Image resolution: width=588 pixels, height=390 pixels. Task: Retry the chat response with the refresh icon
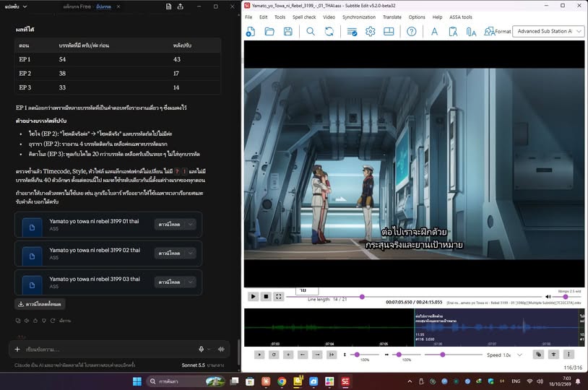click(x=53, y=321)
